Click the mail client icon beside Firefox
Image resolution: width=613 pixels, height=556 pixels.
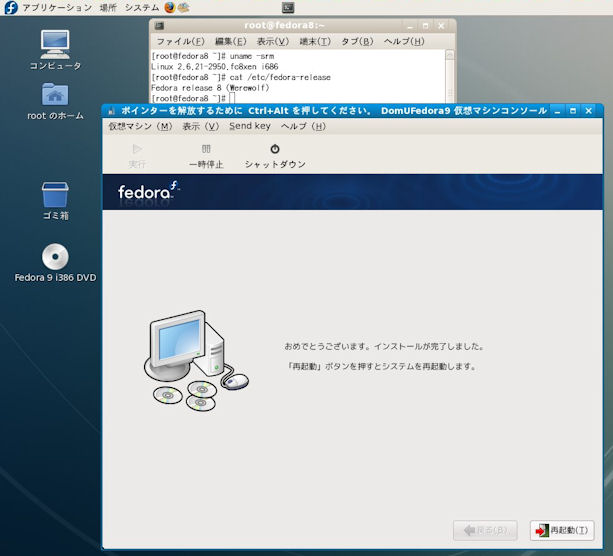[184, 7]
